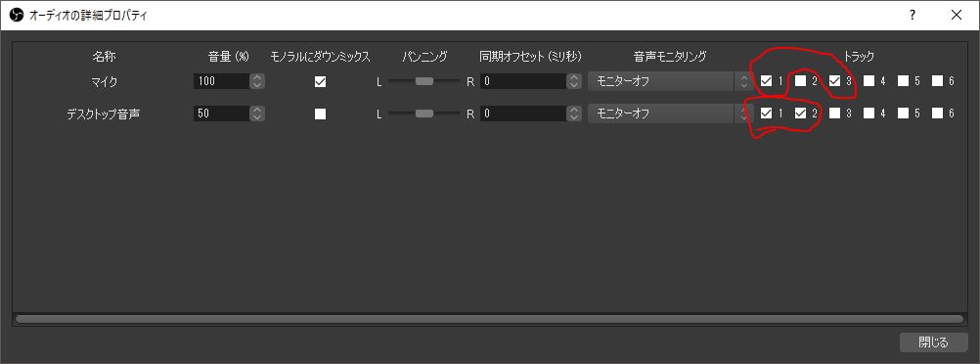The height and width of the screenshot is (364, 980).
Task: Toggle track 1 for デスクトップ音声
Action: coord(766,114)
